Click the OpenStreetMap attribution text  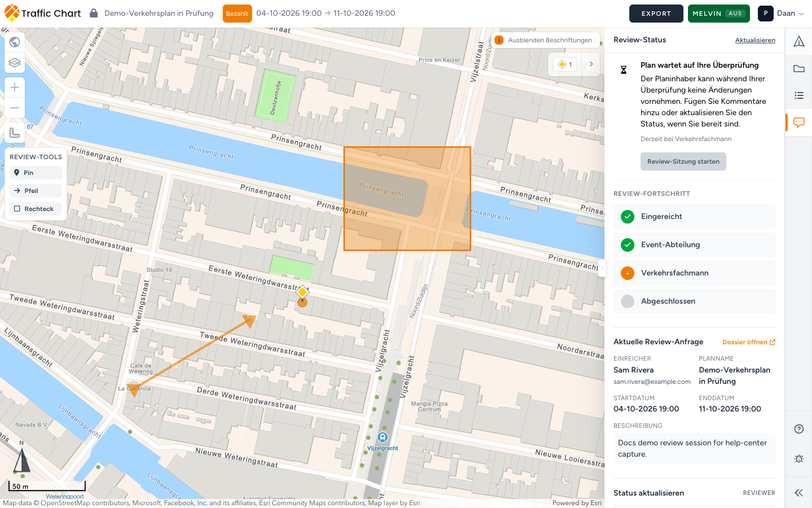(x=211, y=503)
